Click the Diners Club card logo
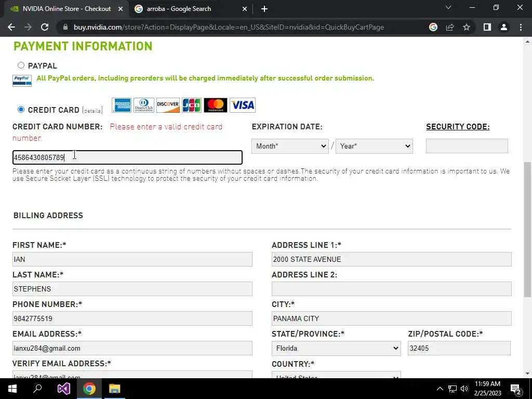 144,105
